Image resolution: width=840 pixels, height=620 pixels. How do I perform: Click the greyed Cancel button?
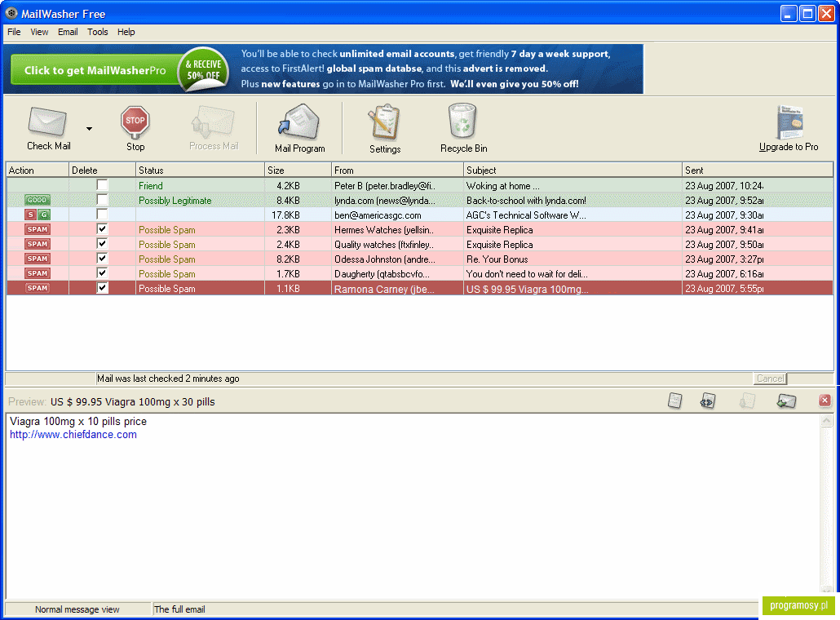[770, 379]
